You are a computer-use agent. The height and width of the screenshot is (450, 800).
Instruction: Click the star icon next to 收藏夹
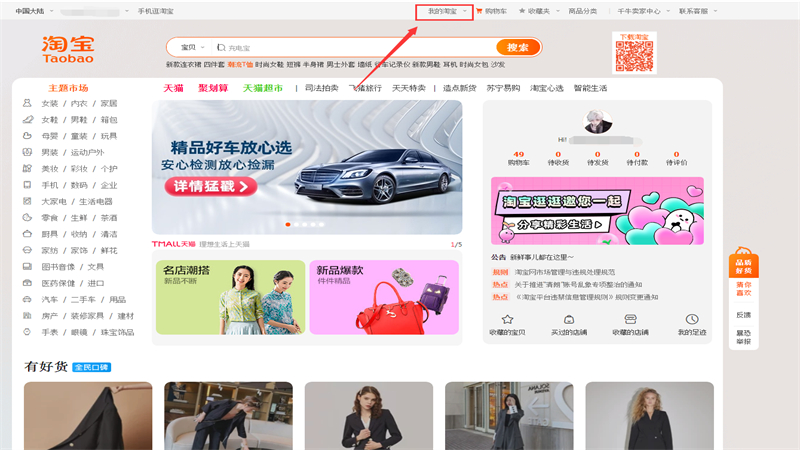tap(522, 11)
